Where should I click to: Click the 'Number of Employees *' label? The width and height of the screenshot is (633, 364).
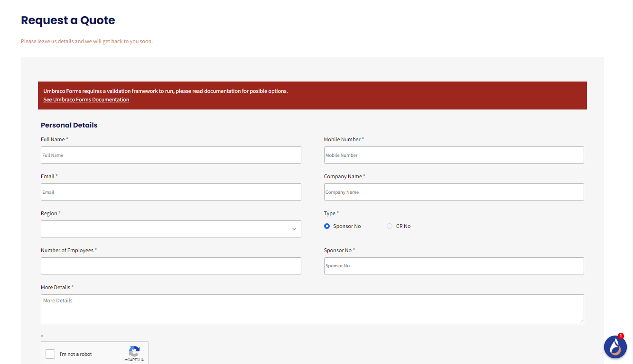pyautogui.click(x=69, y=250)
